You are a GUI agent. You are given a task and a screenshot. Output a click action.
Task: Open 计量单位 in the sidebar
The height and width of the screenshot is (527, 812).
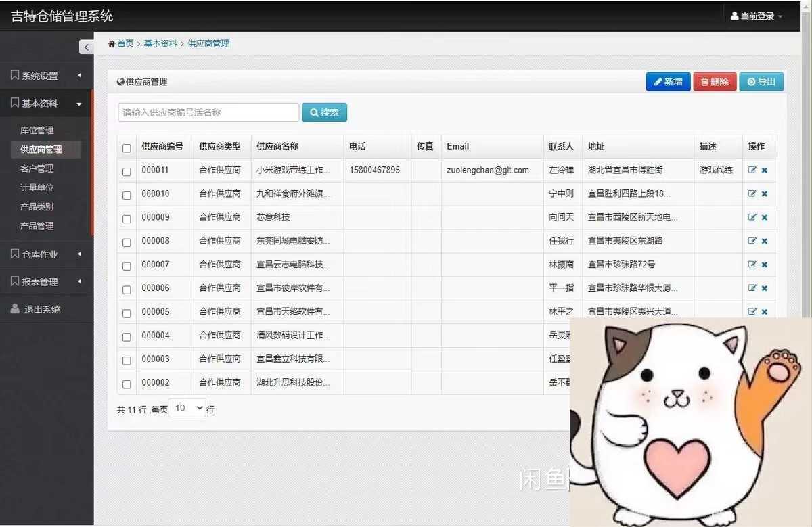tap(37, 187)
